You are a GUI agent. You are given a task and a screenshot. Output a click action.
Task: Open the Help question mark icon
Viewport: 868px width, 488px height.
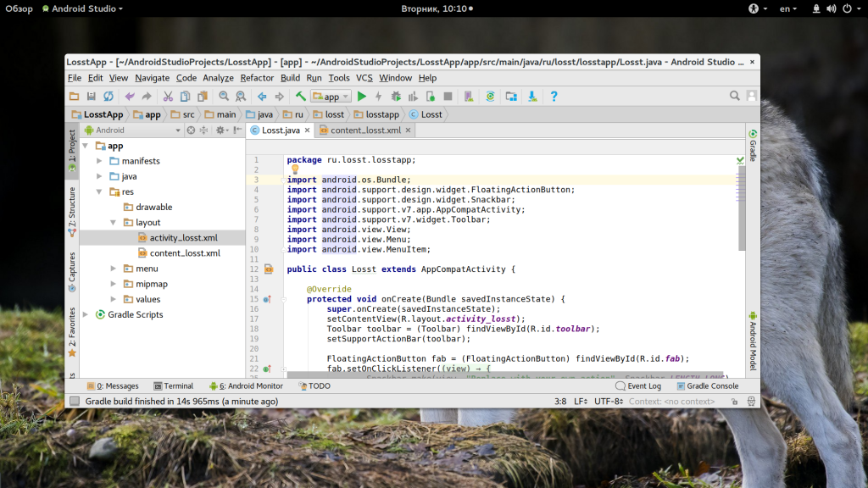pos(554,97)
